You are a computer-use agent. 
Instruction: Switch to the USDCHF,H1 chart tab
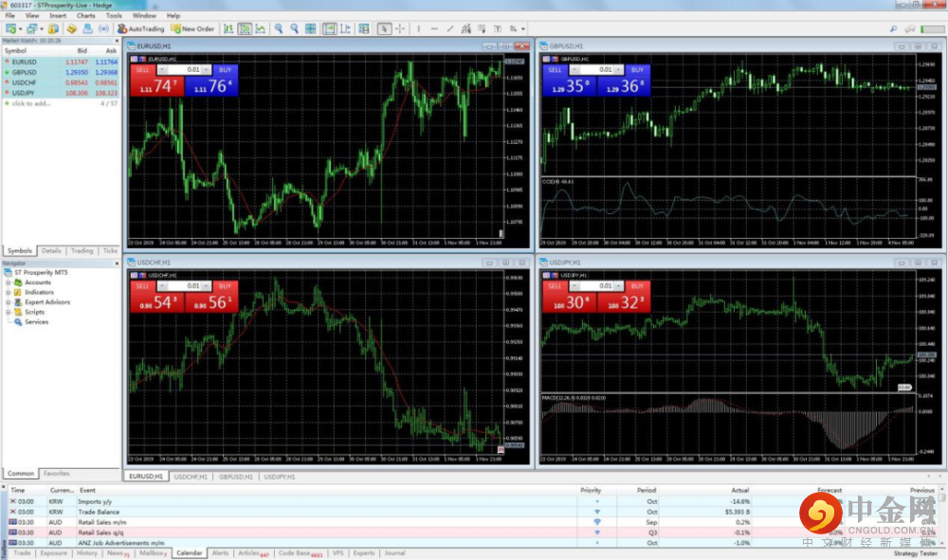[x=191, y=477]
